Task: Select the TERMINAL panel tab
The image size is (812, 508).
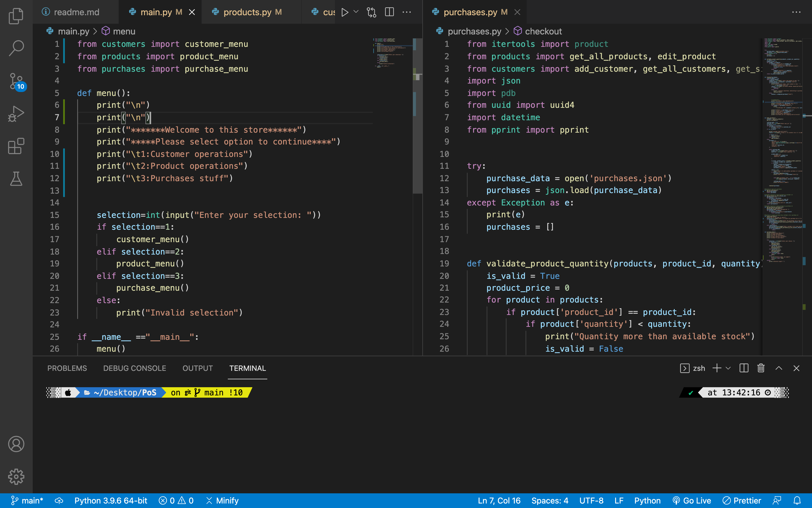Action: pyautogui.click(x=248, y=368)
